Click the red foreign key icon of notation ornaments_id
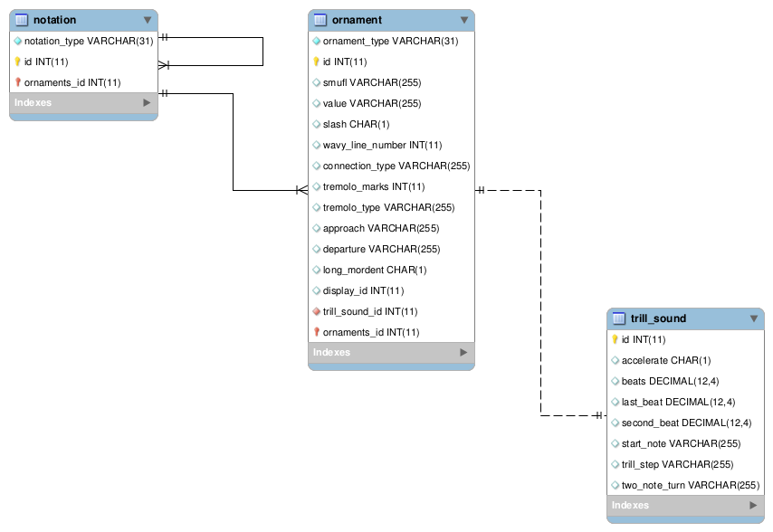 [17, 82]
